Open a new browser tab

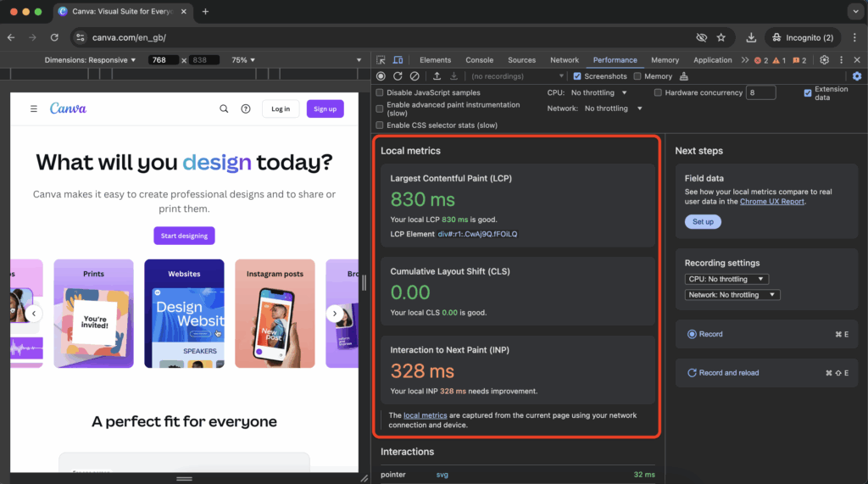(x=205, y=12)
